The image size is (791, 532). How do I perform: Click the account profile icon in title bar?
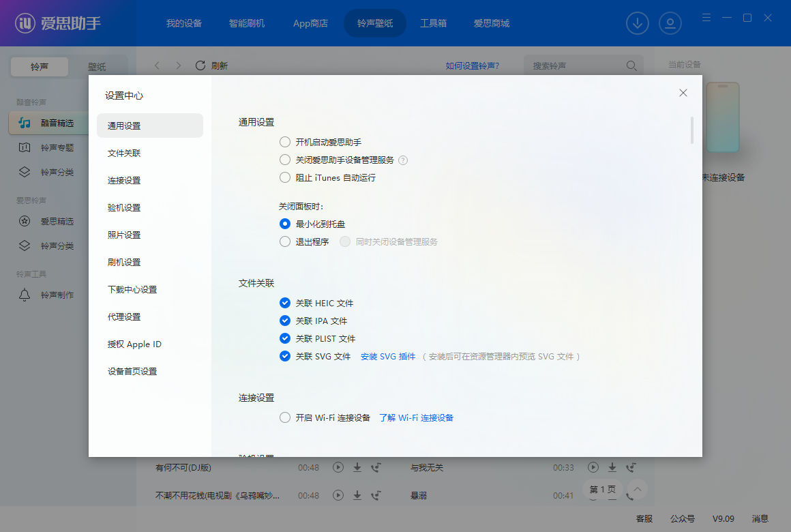pos(670,23)
